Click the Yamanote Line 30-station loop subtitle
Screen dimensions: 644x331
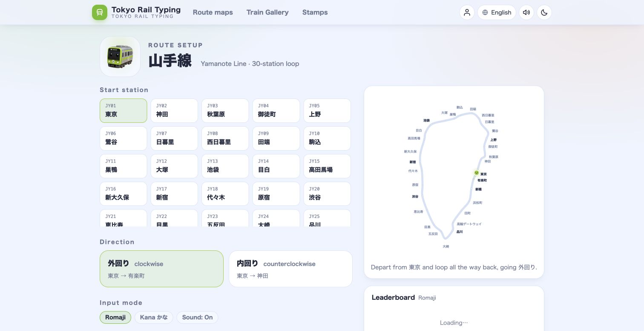point(250,64)
